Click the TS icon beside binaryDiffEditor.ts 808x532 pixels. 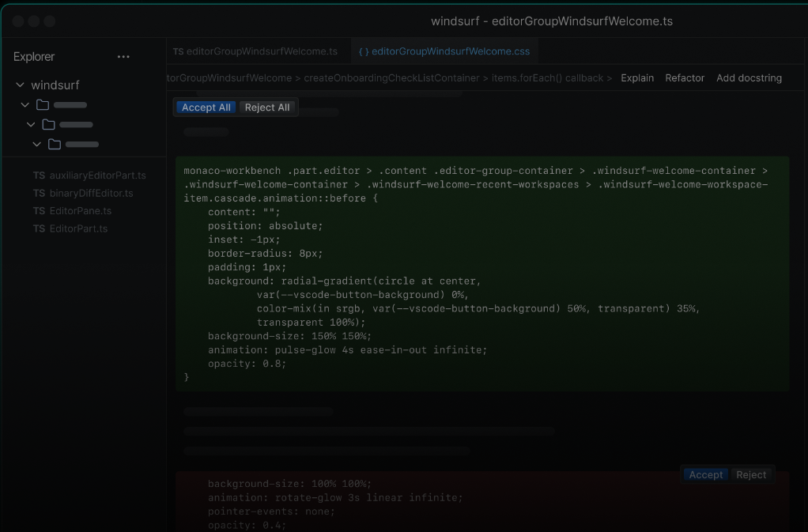pyautogui.click(x=39, y=193)
